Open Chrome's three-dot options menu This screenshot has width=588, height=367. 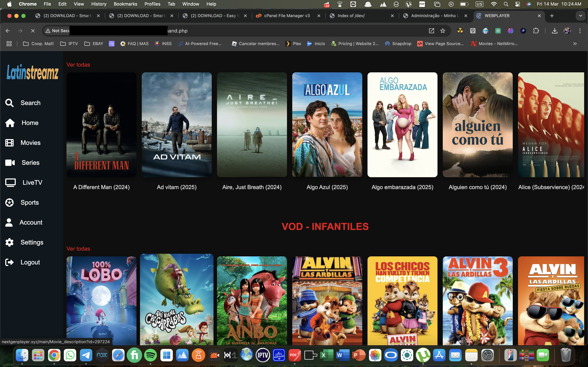click(580, 31)
